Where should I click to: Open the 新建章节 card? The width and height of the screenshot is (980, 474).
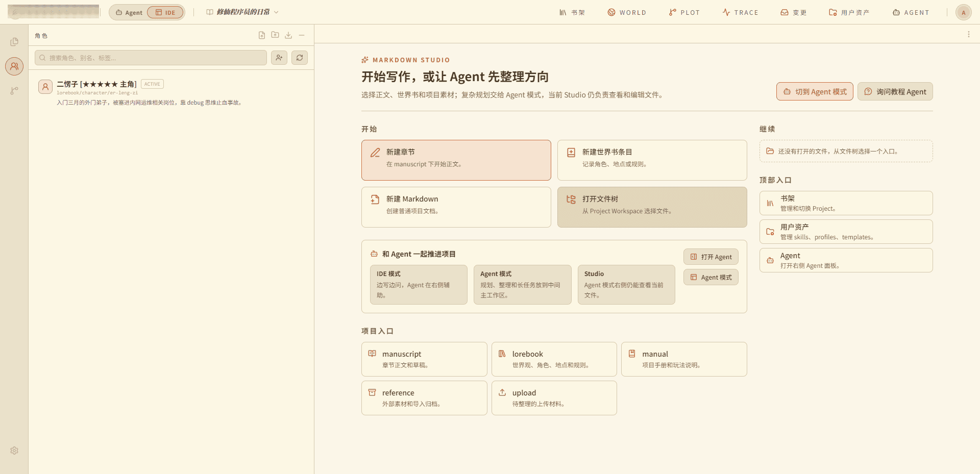[x=456, y=160]
